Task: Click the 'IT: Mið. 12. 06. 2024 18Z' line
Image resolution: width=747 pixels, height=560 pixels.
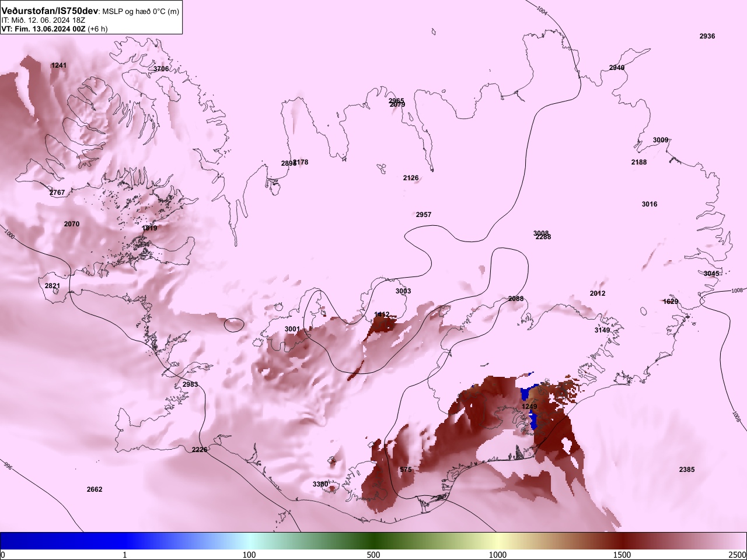Action: [x=43, y=20]
